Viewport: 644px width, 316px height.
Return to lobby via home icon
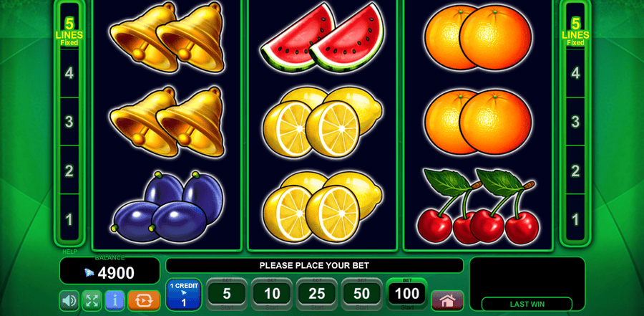coord(447,301)
